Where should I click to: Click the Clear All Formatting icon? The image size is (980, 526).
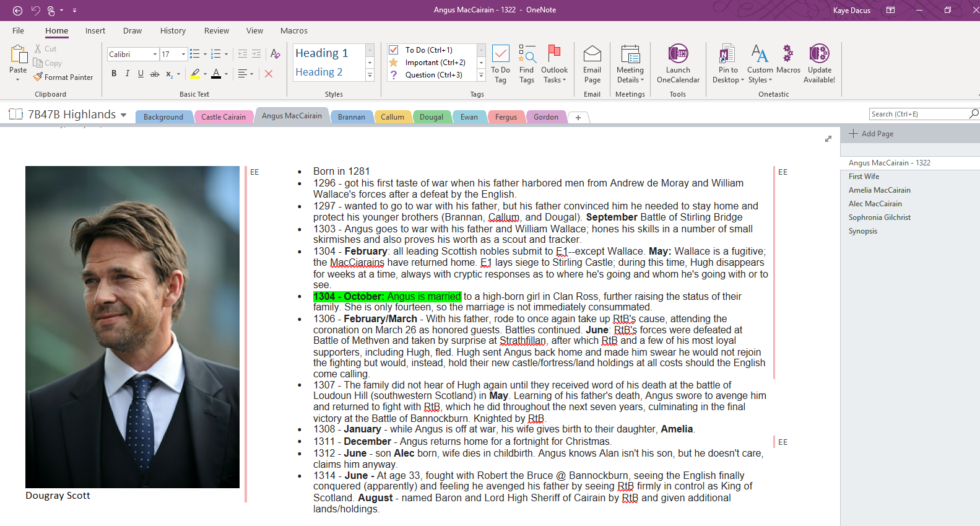pos(275,54)
